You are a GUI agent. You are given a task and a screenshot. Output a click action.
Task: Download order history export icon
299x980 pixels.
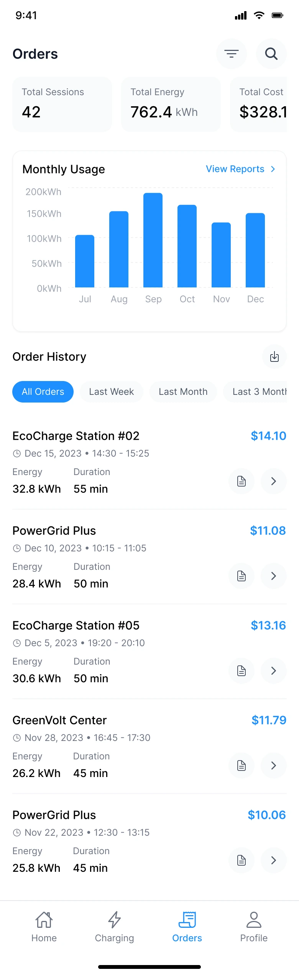coord(274,356)
